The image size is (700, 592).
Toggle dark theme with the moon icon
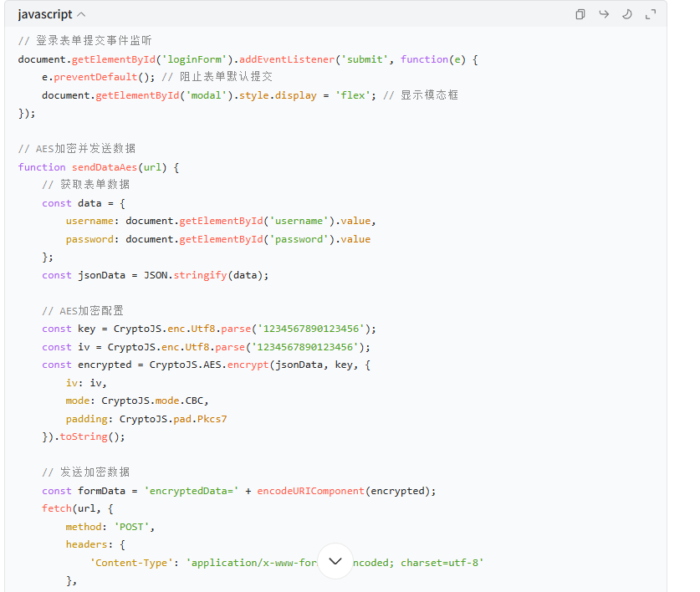626,14
